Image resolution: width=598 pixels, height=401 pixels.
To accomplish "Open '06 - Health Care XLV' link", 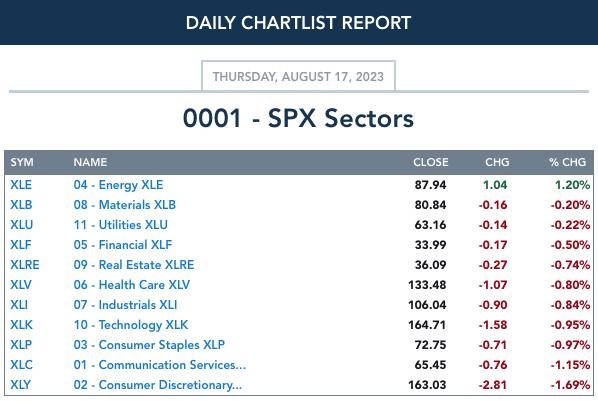I will click(x=132, y=285).
